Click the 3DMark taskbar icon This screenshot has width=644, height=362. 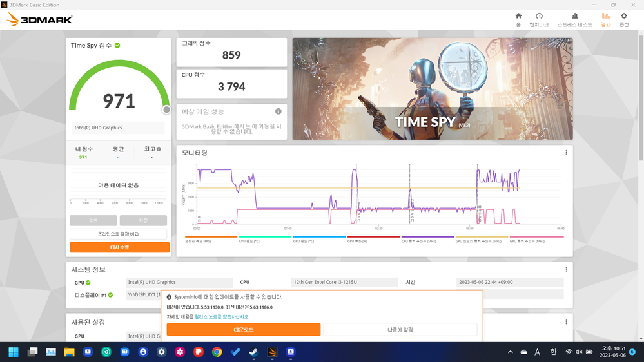(x=272, y=352)
